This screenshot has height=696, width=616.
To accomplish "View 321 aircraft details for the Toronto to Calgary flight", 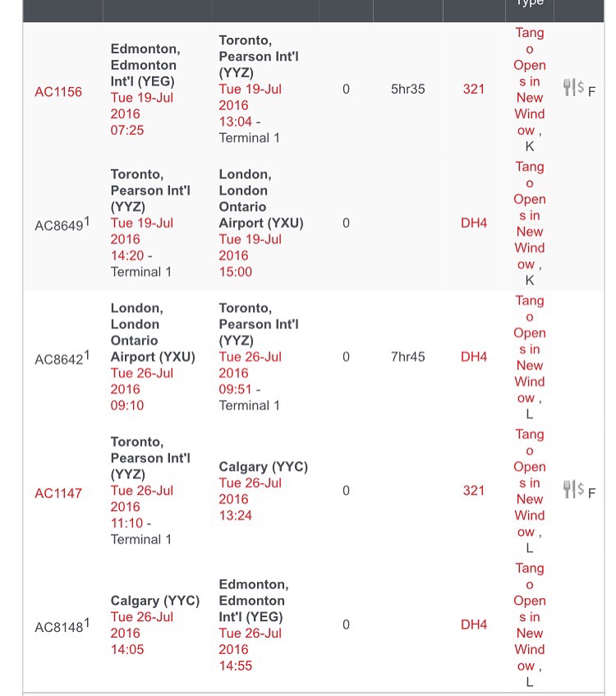I will (474, 491).
